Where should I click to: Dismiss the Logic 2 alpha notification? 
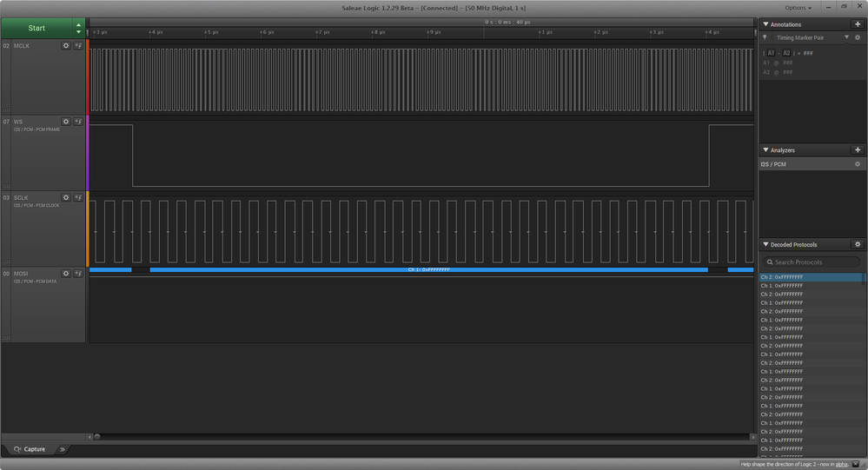pyautogui.click(x=855, y=464)
